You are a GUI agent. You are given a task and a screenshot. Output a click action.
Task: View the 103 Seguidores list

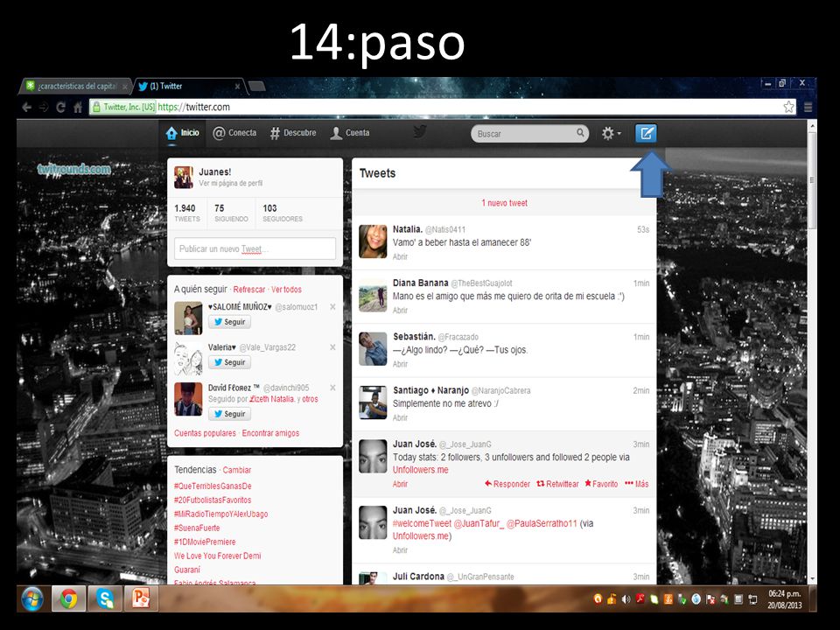pos(283,212)
